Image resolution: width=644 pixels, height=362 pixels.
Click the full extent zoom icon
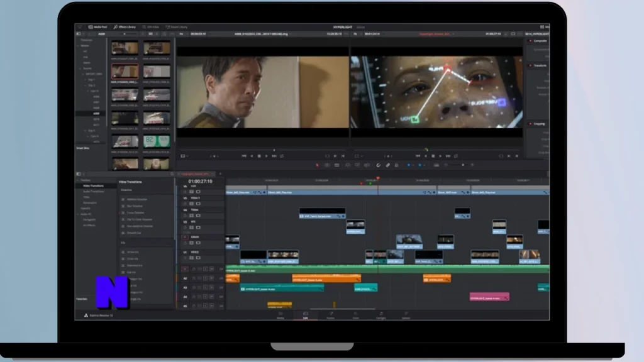click(436, 165)
